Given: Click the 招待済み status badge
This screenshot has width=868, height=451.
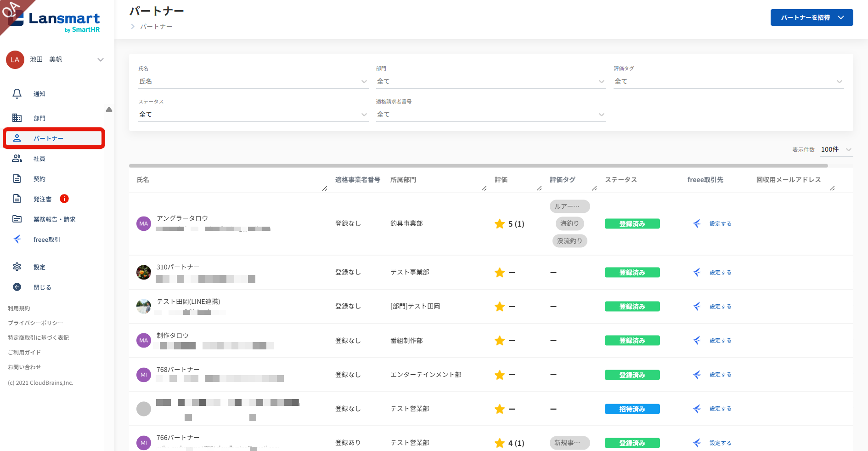Looking at the screenshot, I should pyautogui.click(x=632, y=409).
